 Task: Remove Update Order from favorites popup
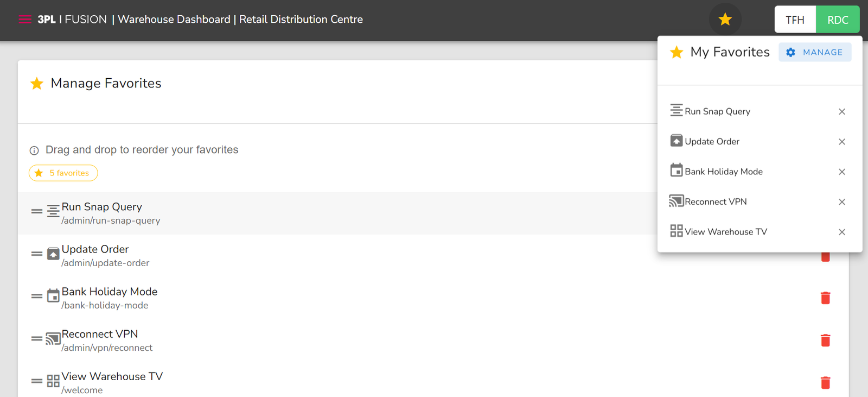842,142
